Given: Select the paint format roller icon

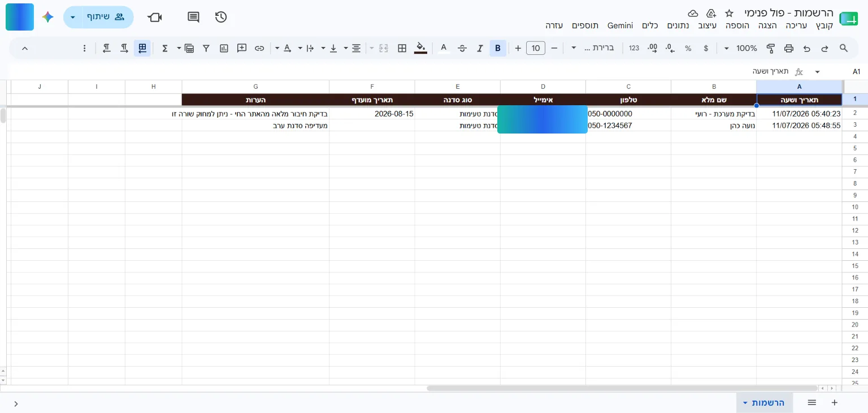Looking at the screenshot, I should click(771, 49).
